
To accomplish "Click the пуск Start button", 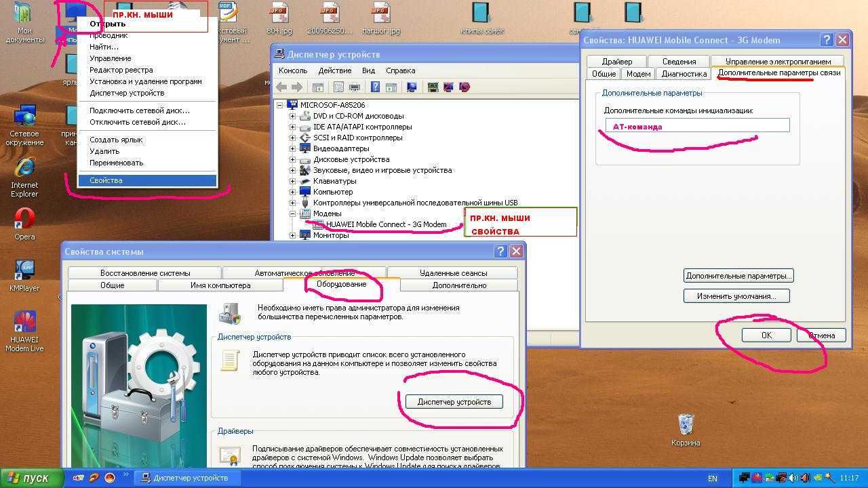I will point(32,478).
